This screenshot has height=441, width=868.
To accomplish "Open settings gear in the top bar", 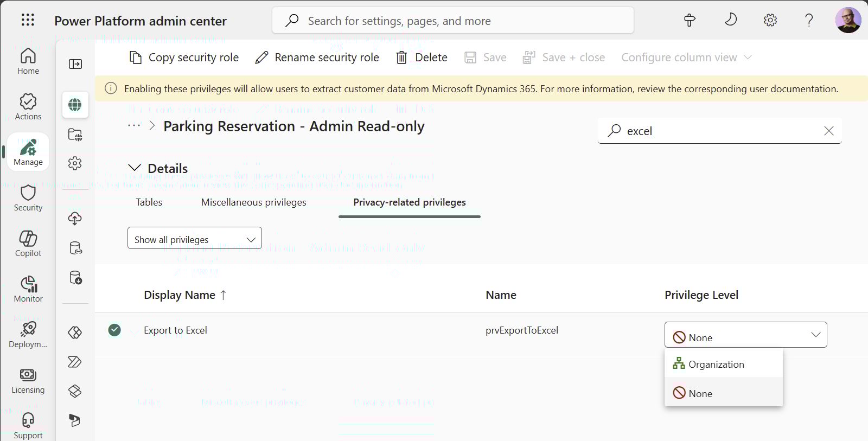I will point(770,21).
